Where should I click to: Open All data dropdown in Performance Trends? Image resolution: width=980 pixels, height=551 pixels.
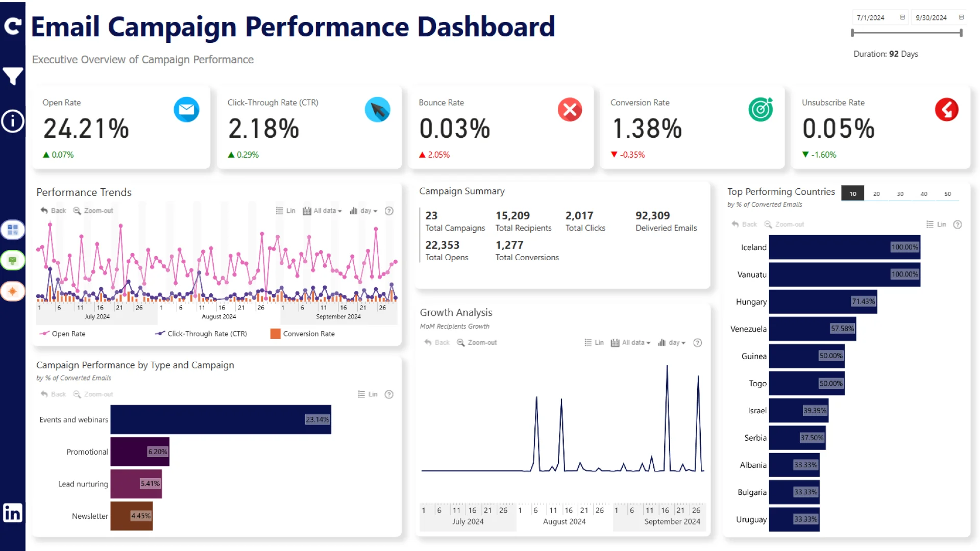point(322,211)
